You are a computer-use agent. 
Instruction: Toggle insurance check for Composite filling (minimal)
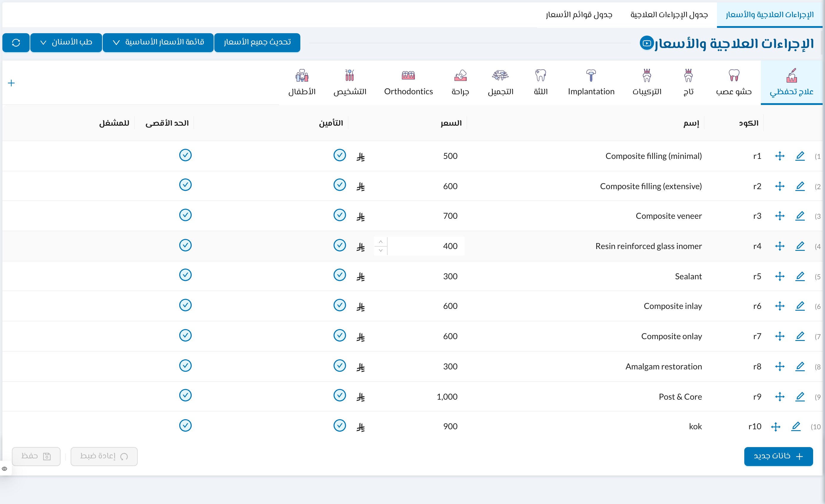(339, 155)
